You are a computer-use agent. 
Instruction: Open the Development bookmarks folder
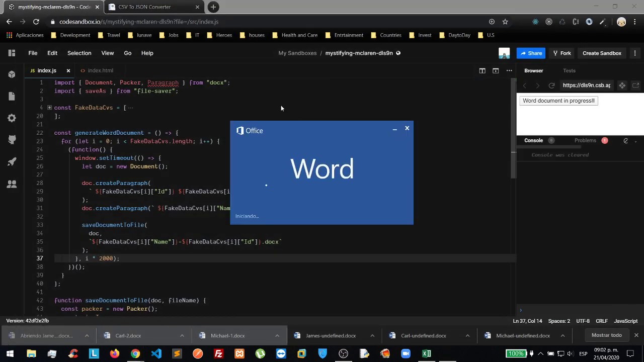click(x=70, y=35)
